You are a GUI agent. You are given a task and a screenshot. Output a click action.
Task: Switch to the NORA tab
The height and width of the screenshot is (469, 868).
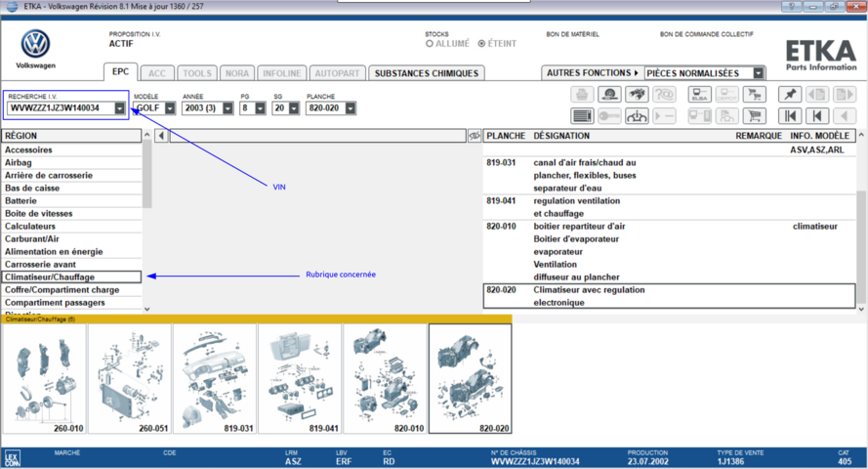pyautogui.click(x=237, y=73)
